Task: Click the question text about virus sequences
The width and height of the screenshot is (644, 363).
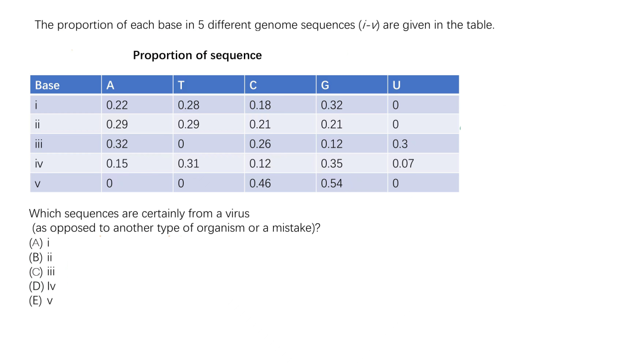Action: coord(175,221)
